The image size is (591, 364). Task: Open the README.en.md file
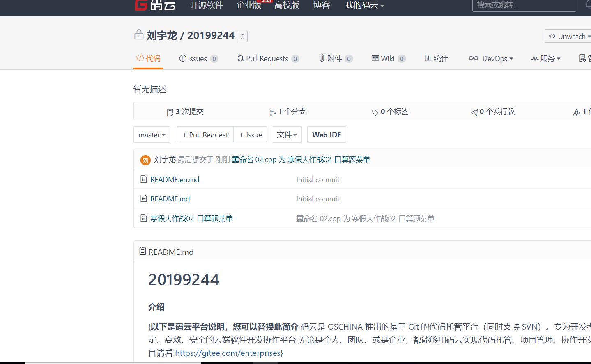pyautogui.click(x=175, y=179)
